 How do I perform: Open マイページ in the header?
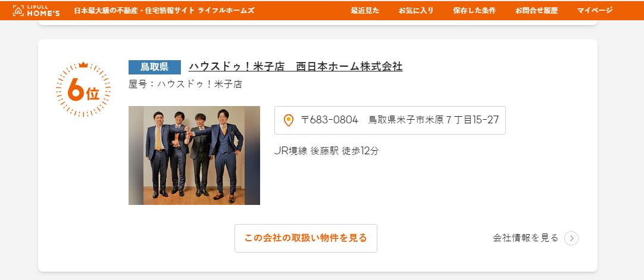(x=595, y=11)
